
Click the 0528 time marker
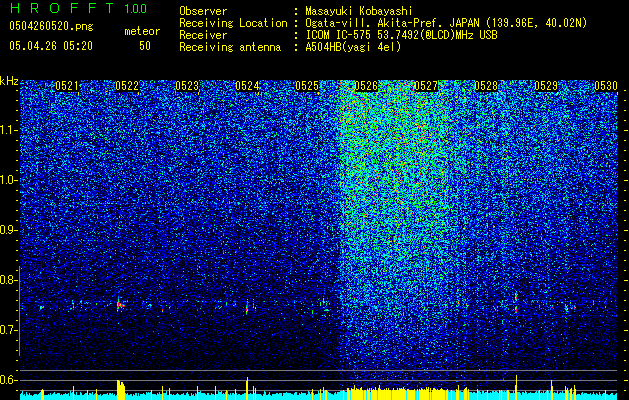(x=486, y=86)
